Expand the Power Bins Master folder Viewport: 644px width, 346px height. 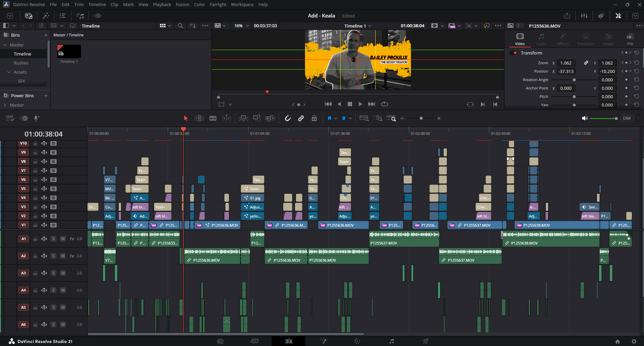tap(5, 105)
